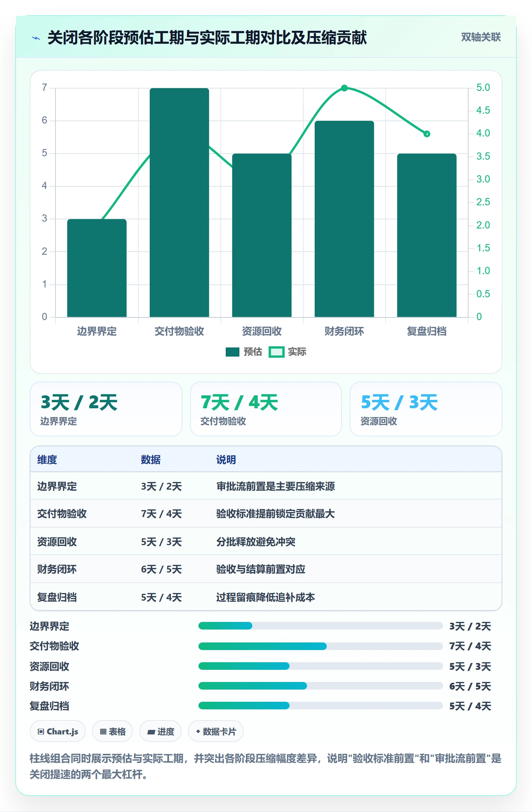Click the 复盘归档 progress bar
The image size is (532, 812).
click(x=320, y=706)
